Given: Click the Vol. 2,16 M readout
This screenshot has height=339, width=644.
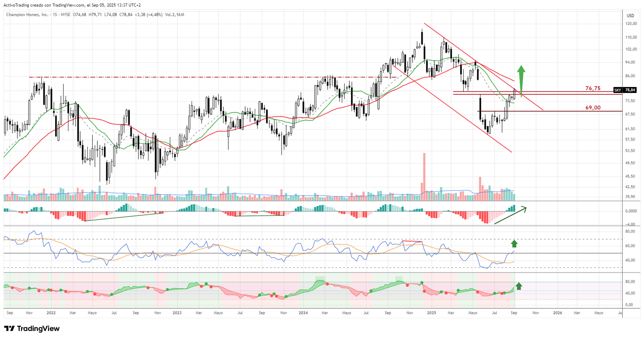Looking at the screenshot, I should (174, 15).
